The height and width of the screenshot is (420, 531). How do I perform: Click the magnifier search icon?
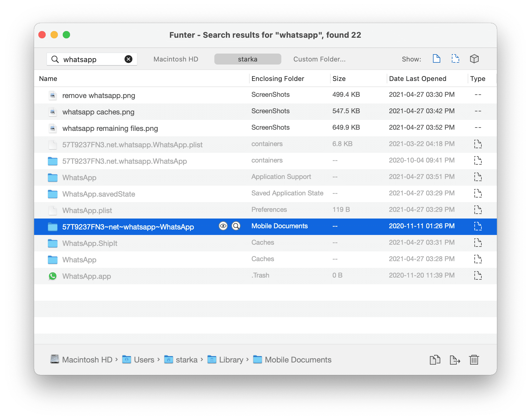[x=55, y=59]
